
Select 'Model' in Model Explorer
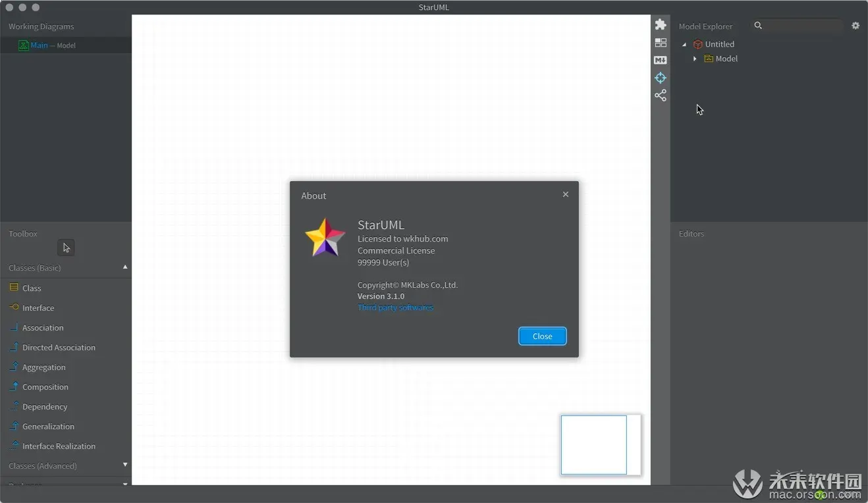pos(726,59)
